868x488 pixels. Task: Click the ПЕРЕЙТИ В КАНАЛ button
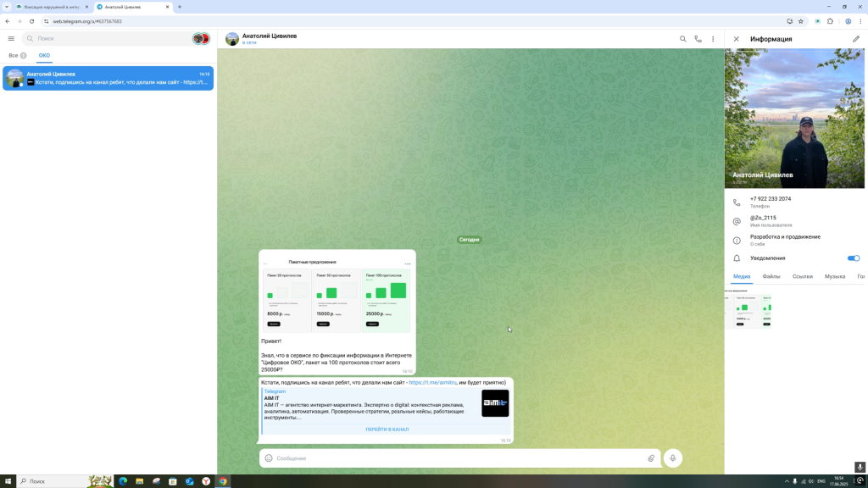(x=387, y=430)
